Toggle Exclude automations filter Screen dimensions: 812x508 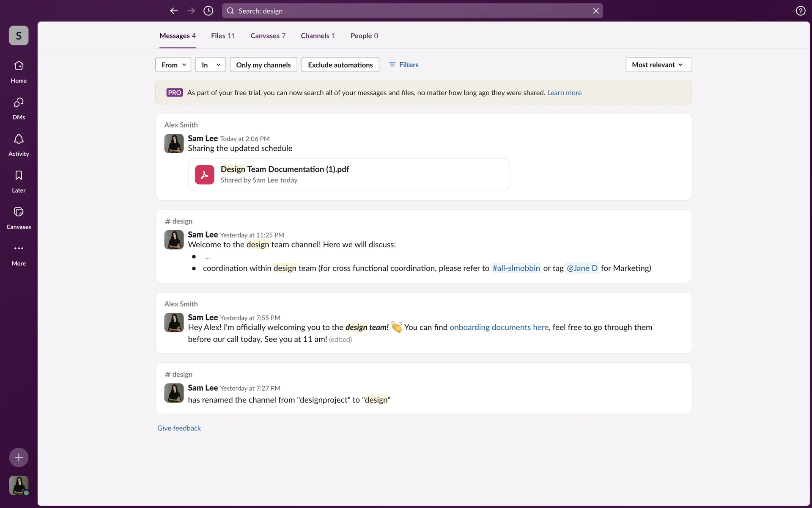pos(340,65)
